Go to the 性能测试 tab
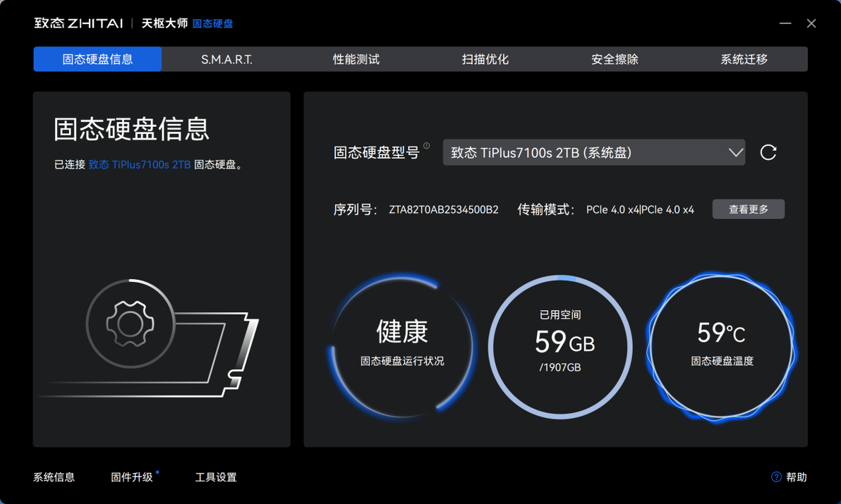Image resolution: width=841 pixels, height=504 pixels. [356, 59]
